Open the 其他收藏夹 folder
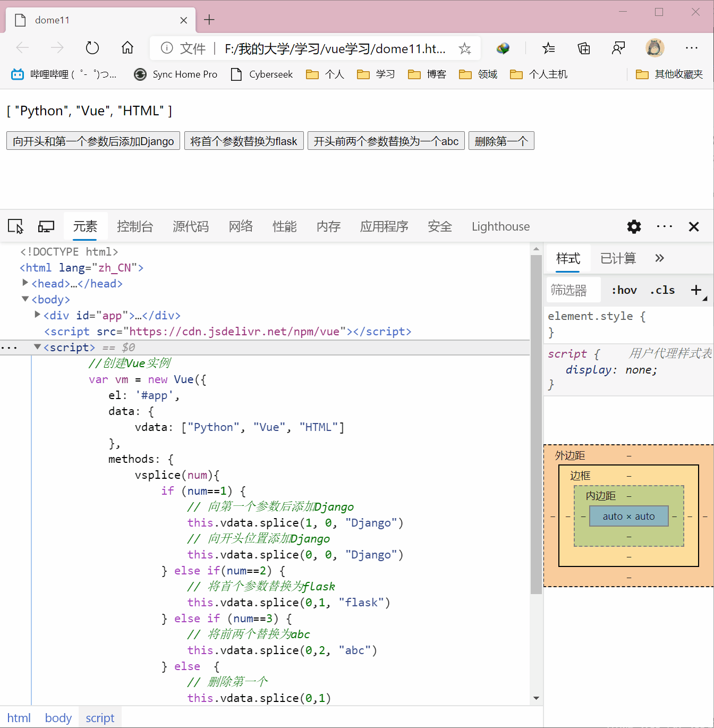The image size is (714, 728). 669,74
